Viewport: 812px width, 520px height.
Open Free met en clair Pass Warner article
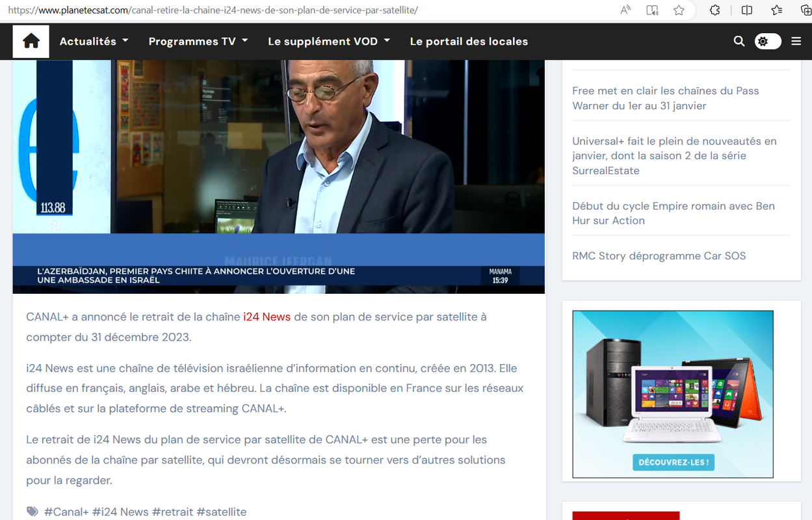pyautogui.click(x=666, y=98)
